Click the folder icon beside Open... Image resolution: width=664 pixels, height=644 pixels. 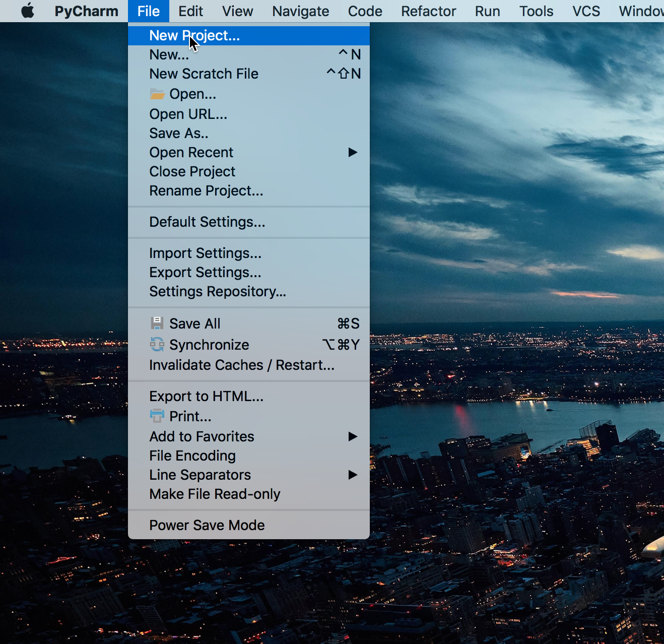tap(157, 94)
